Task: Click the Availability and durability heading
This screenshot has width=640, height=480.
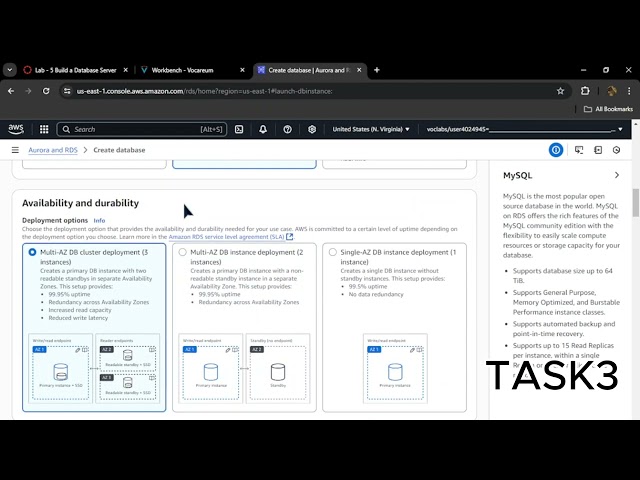Action: point(80,203)
